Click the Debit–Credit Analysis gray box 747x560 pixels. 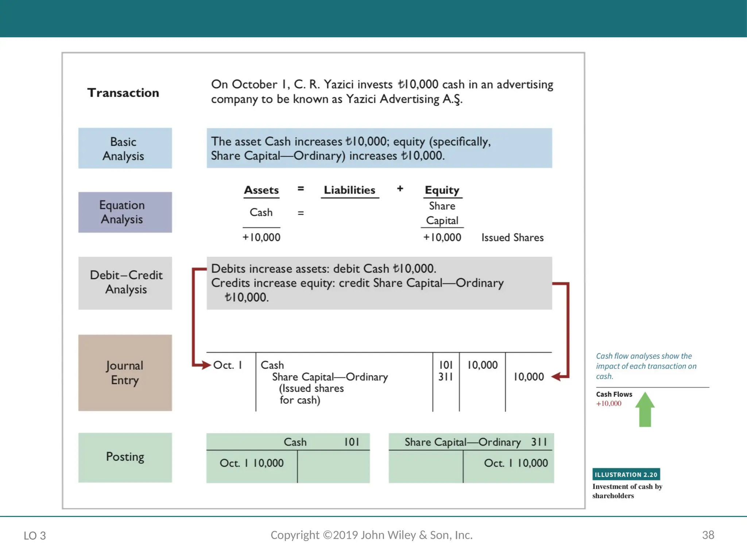pyautogui.click(x=125, y=283)
